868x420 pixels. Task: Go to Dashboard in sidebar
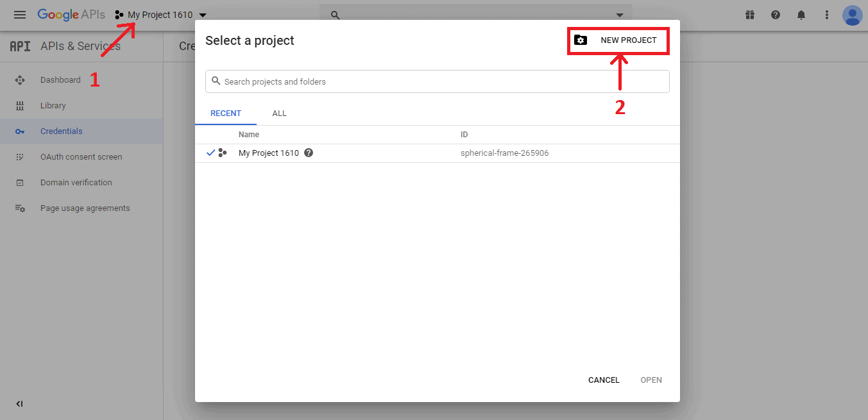click(60, 80)
